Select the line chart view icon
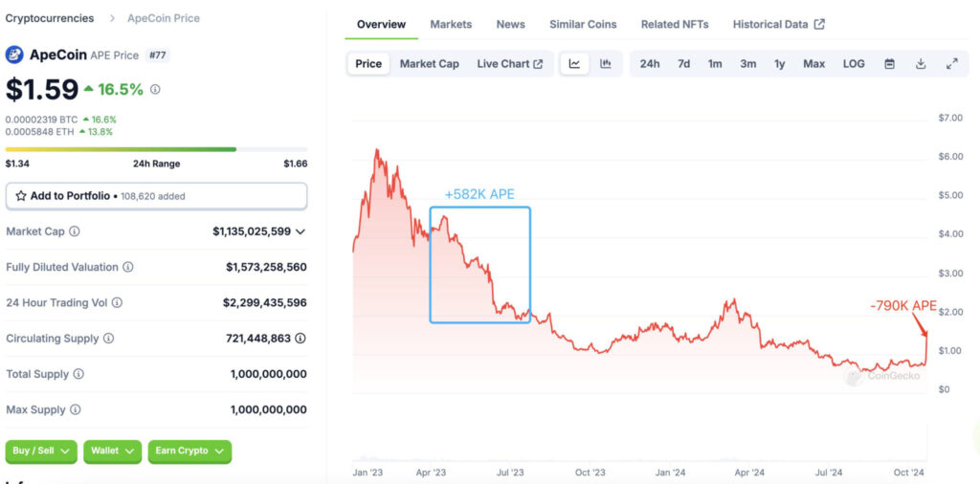 pos(574,64)
